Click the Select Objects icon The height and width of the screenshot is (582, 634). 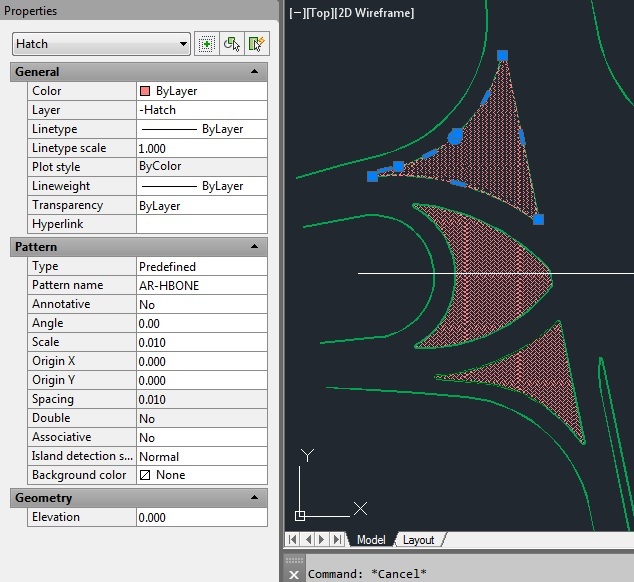click(x=232, y=44)
